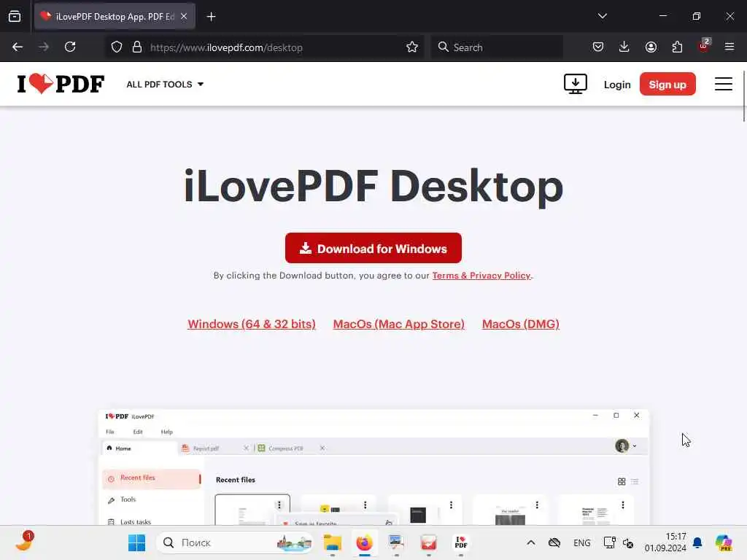
Task: Go back with browser back arrow
Action: (x=18, y=47)
